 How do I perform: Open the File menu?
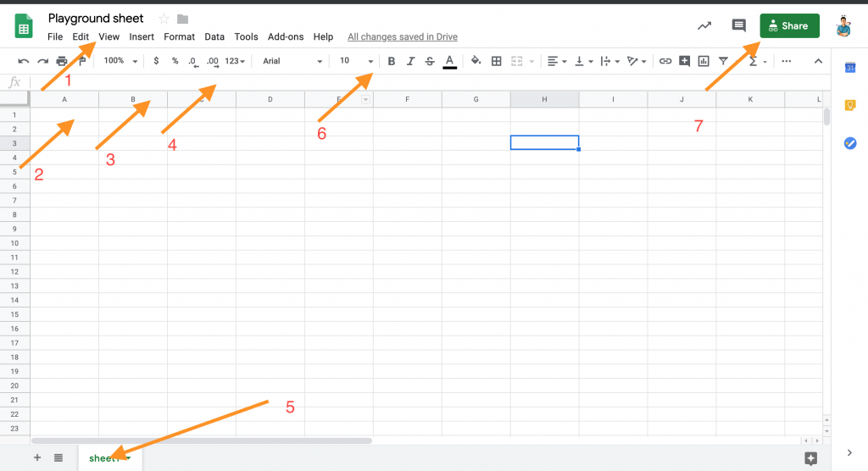click(55, 36)
